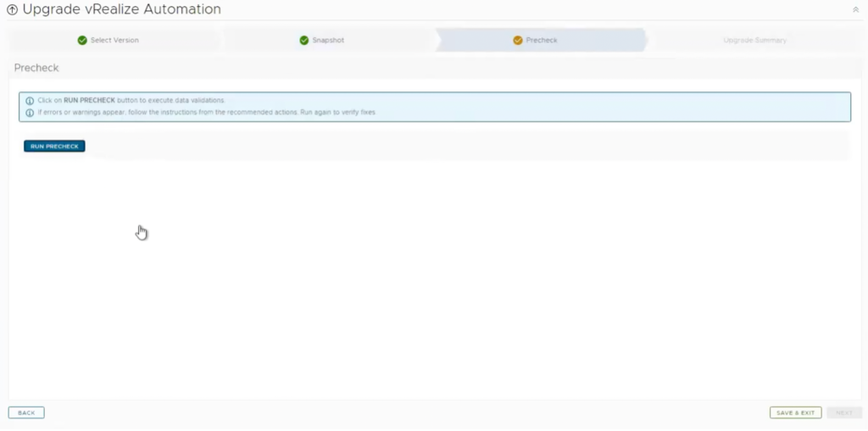The width and height of the screenshot is (868, 431).
Task: Click the upgrade arrow icon beside title
Action: tap(12, 9)
